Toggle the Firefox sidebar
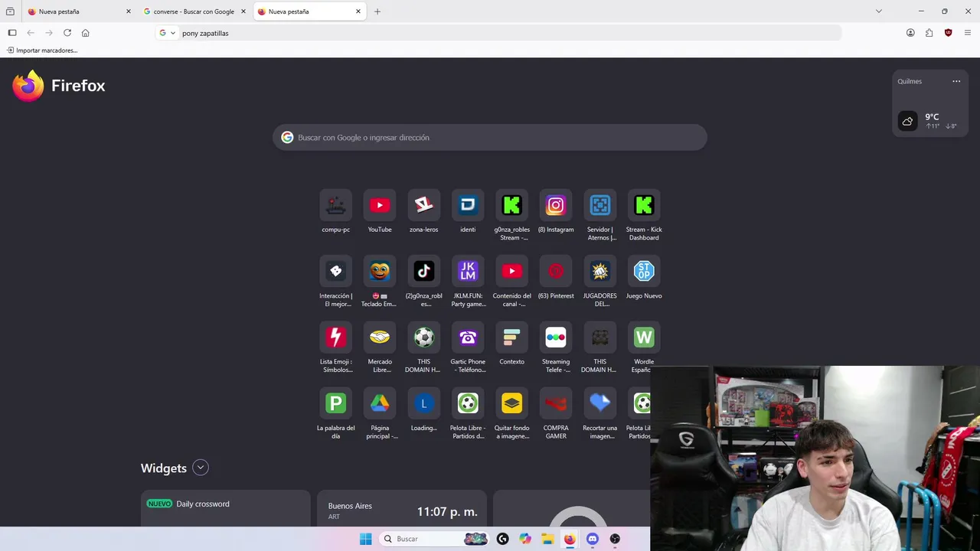Viewport: 980px width, 551px height. coord(12,33)
